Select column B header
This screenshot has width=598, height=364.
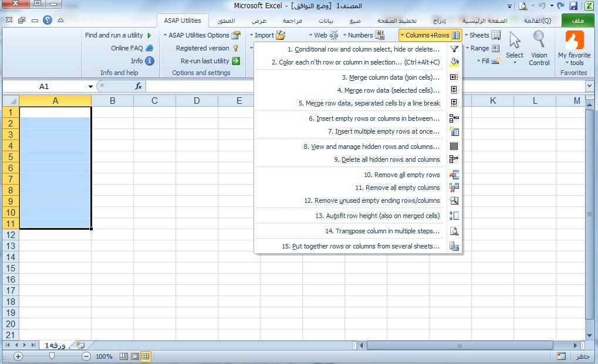coord(113,100)
